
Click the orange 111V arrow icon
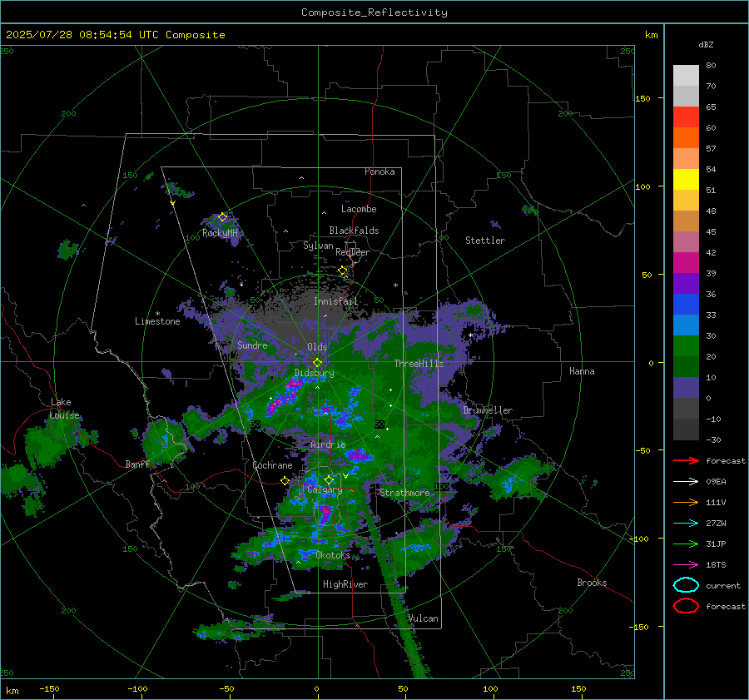(686, 502)
